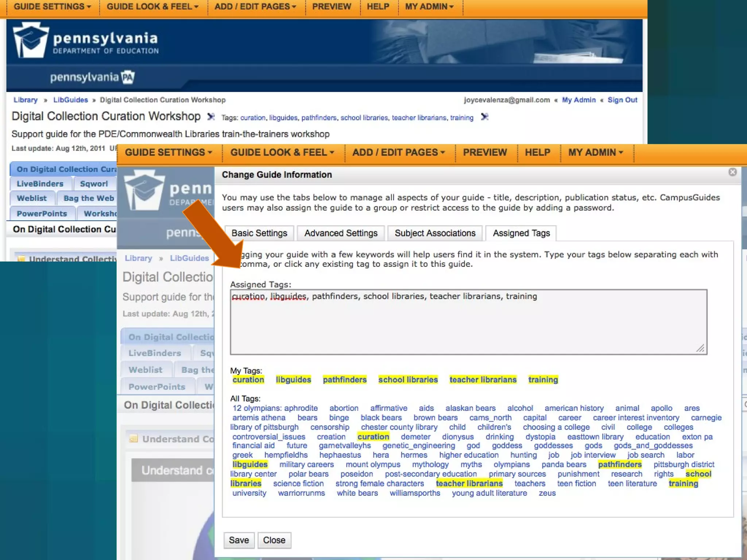Click the Close button in dialog
This screenshot has height=560, width=747.
click(274, 540)
